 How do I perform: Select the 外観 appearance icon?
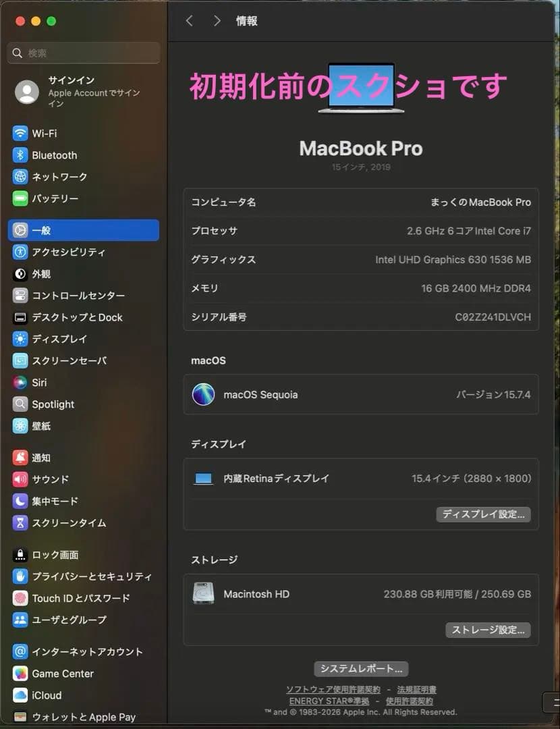pos(20,274)
